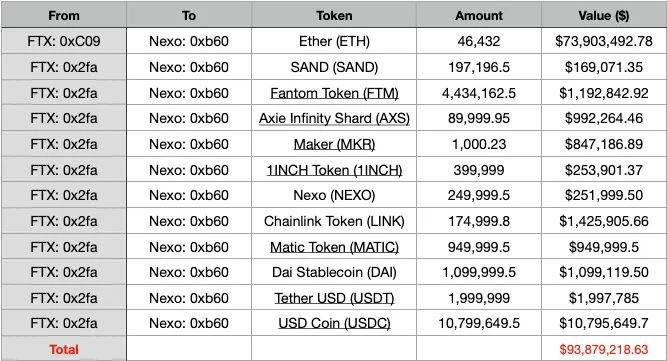Select the FTX: 0xC09 cell
The height and width of the screenshot is (361, 667).
(x=64, y=41)
